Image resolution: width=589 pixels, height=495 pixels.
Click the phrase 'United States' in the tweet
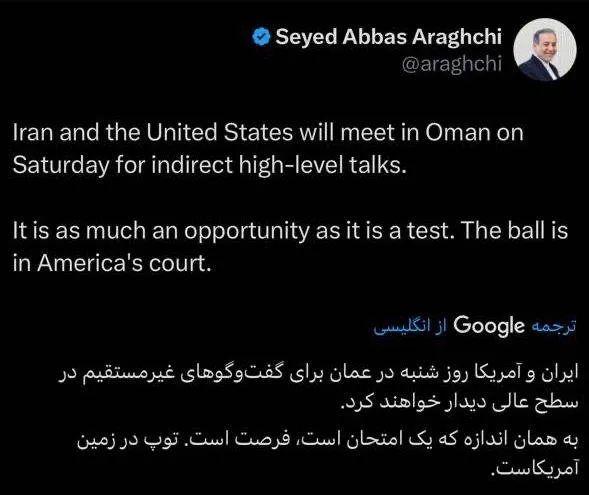click(219, 132)
